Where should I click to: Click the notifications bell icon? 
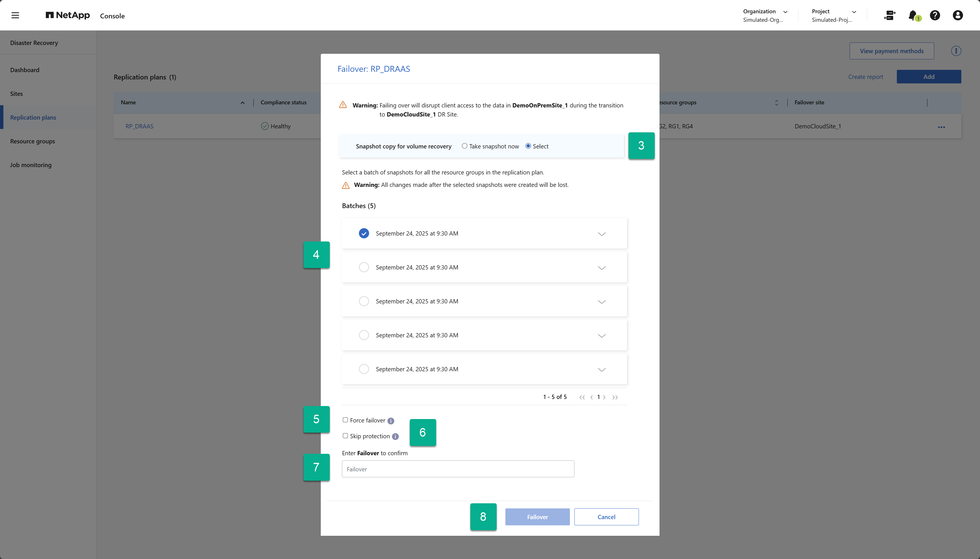tap(913, 15)
